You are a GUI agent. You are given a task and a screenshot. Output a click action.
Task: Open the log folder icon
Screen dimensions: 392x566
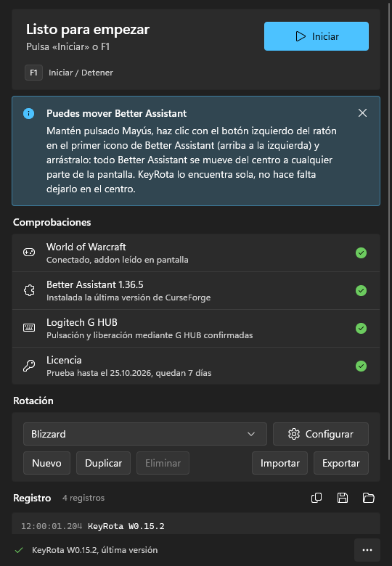click(x=369, y=498)
